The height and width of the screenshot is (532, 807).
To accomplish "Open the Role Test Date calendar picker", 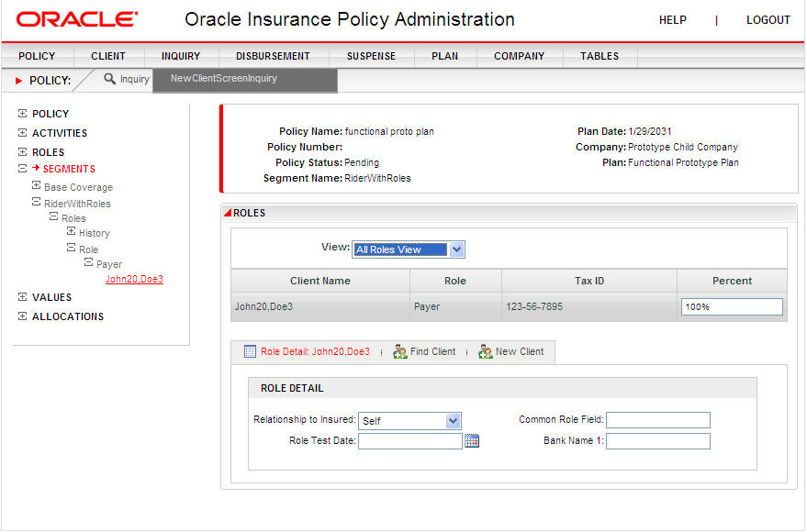I will coord(472,441).
